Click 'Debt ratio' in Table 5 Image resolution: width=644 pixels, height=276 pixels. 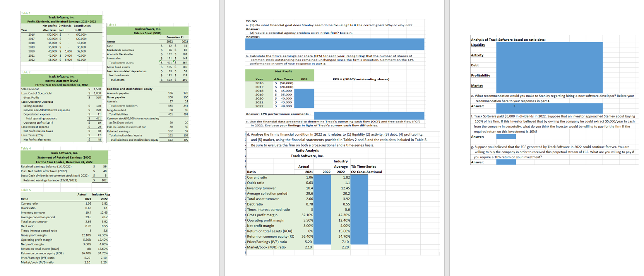point(27,226)
